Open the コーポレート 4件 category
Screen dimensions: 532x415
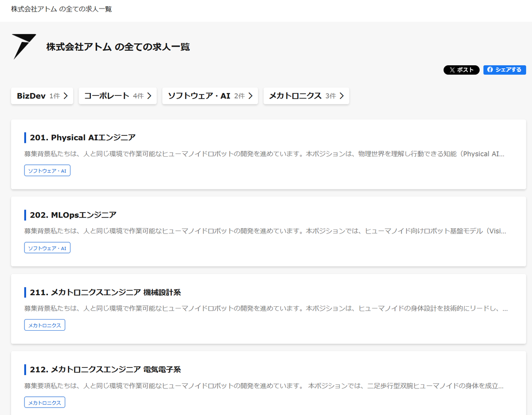[118, 96]
